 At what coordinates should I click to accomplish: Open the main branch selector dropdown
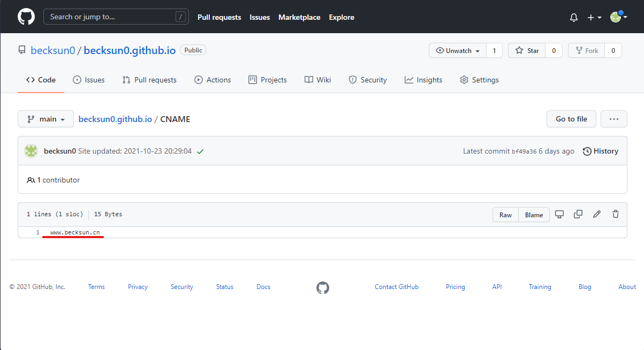46,119
